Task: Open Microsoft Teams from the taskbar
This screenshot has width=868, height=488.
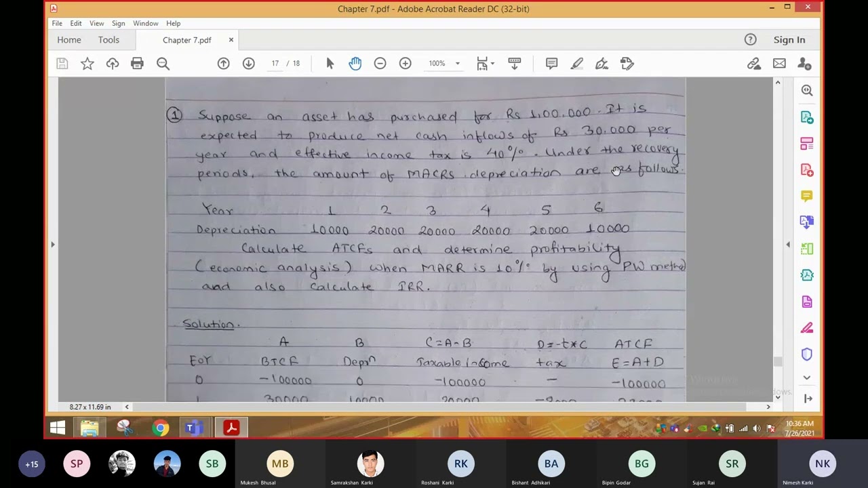Action: 193,428
